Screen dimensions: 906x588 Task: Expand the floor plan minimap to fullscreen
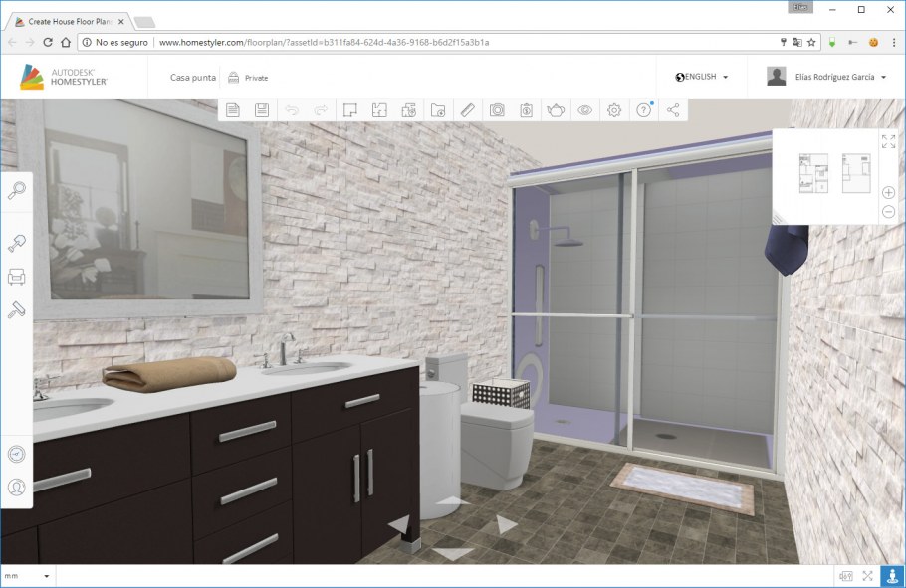889,142
